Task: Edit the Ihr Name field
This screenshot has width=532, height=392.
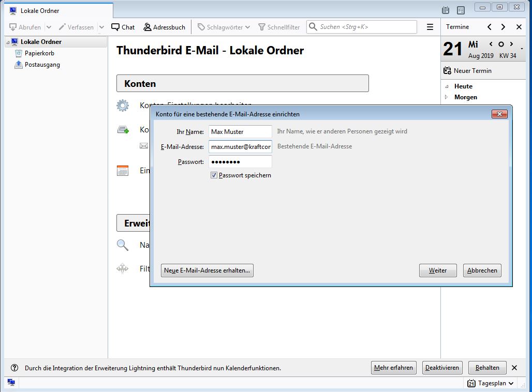Action: click(x=240, y=131)
